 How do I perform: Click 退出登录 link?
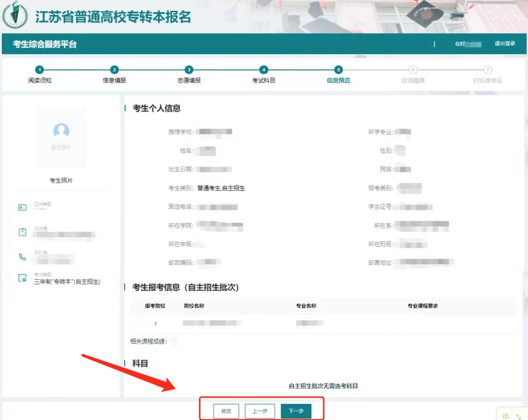pyautogui.click(x=505, y=43)
